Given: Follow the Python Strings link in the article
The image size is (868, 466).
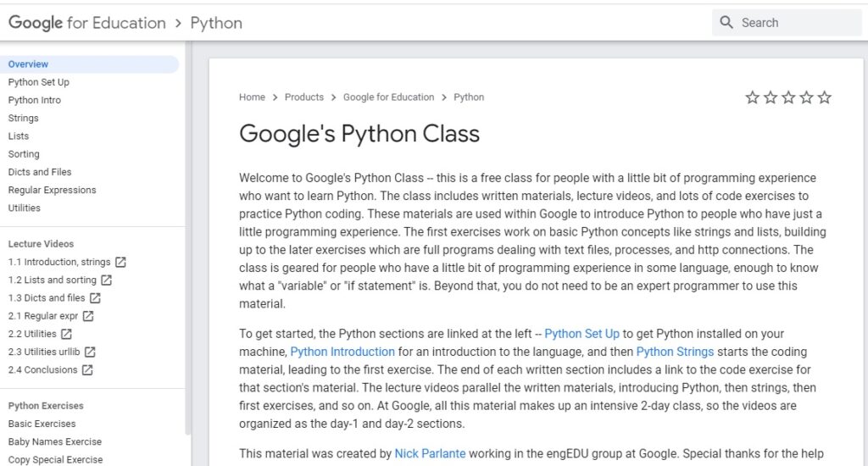Looking at the screenshot, I should coord(675,352).
